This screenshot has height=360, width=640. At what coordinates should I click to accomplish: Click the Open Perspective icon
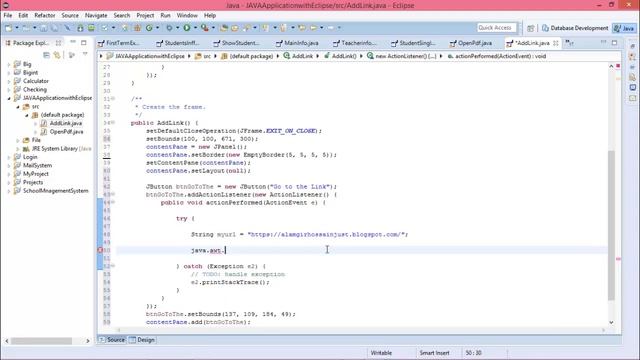pos(531,28)
